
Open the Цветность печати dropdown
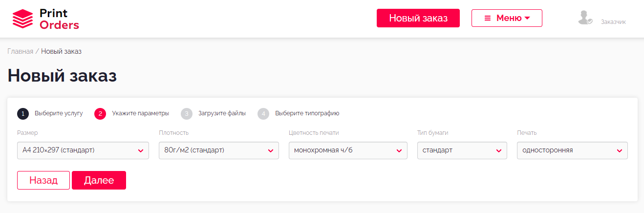[348, 150]
